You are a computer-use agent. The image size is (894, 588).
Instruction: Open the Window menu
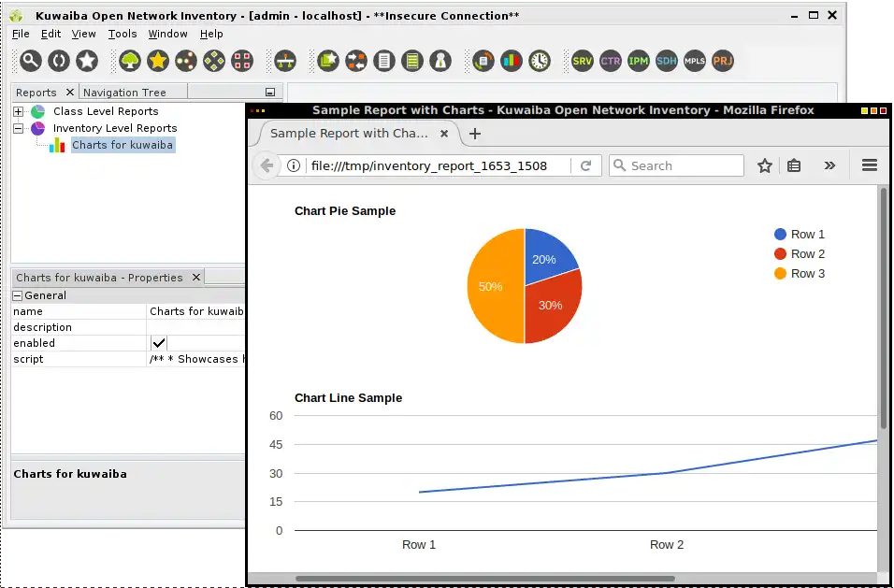click(x=167, y=35)
